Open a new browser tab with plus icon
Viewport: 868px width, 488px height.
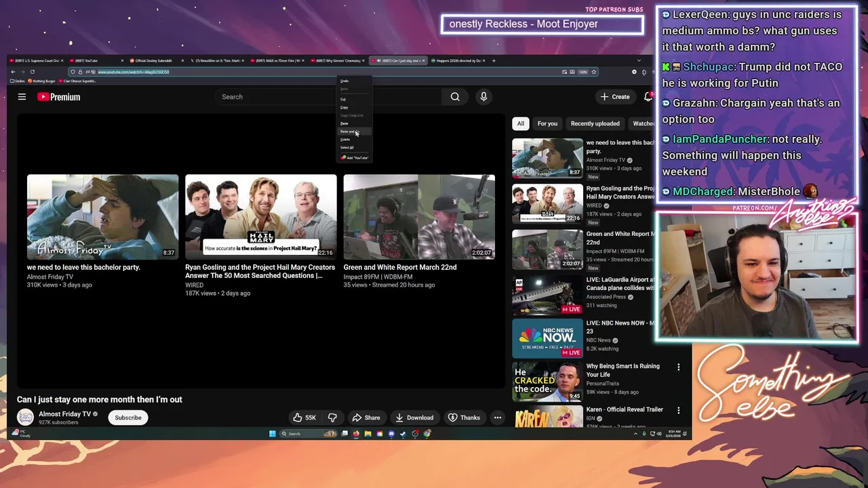point(494,60)
